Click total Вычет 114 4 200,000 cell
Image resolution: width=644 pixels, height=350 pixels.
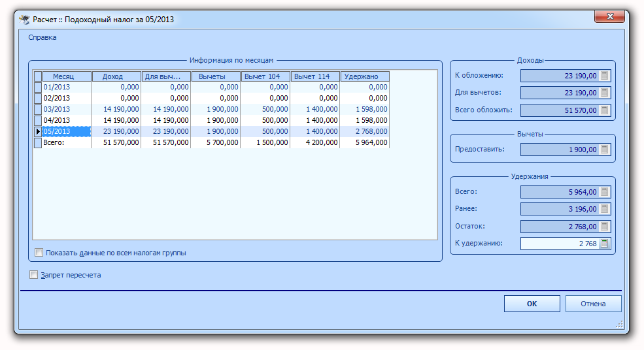(315, 142)
